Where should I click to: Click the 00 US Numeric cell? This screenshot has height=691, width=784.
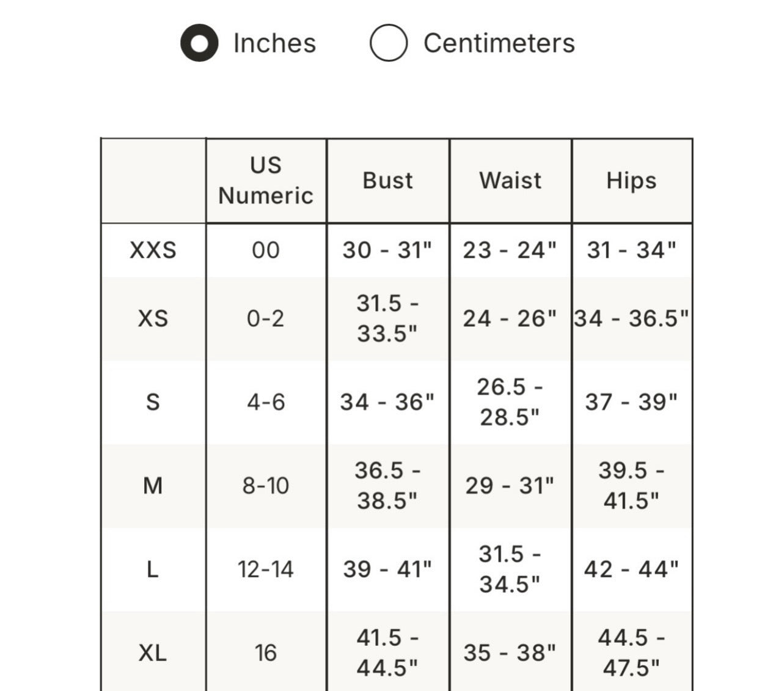266,250
